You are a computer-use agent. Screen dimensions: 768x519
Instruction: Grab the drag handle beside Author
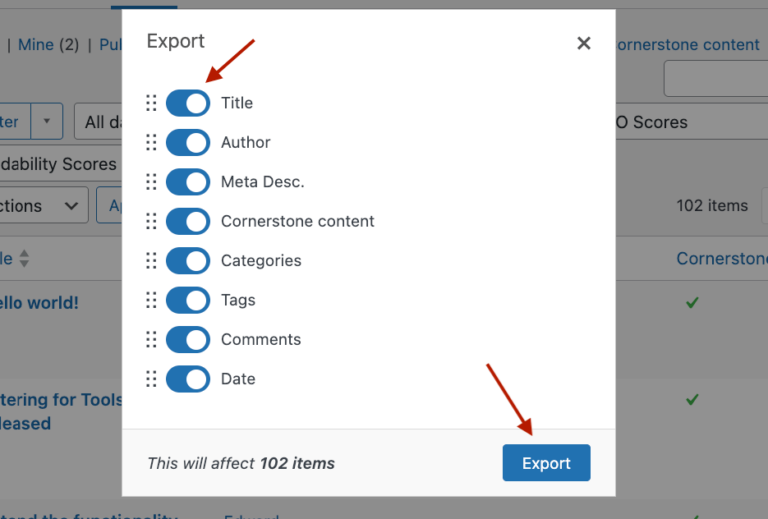(151, 142)
